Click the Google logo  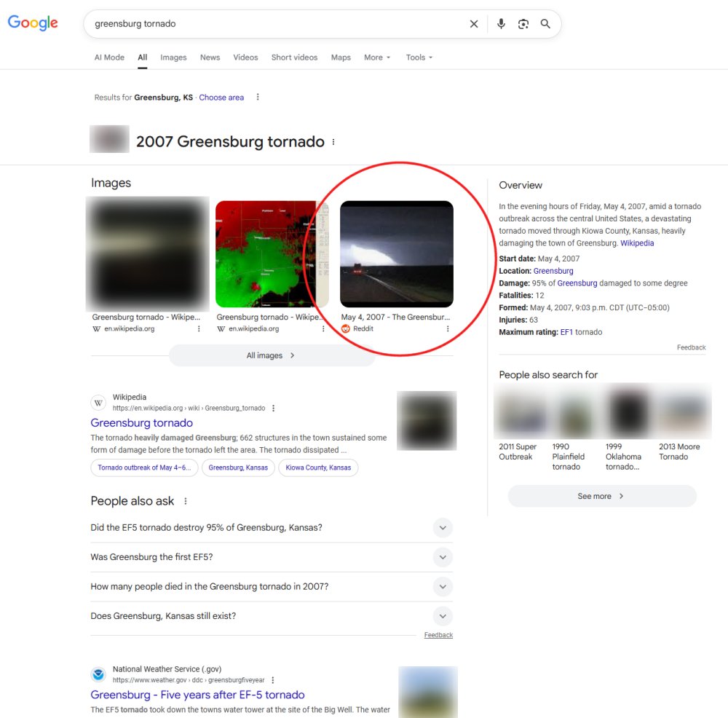[33, 23]
